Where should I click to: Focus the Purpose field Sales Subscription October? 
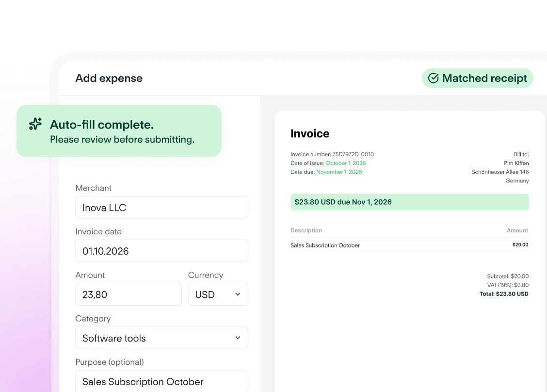161,381
